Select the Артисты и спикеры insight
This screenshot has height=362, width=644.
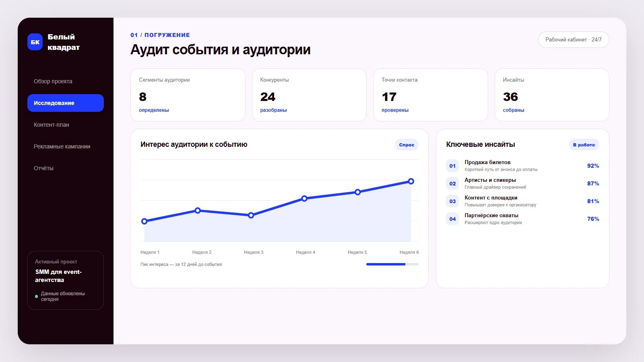tap(522, 183)
